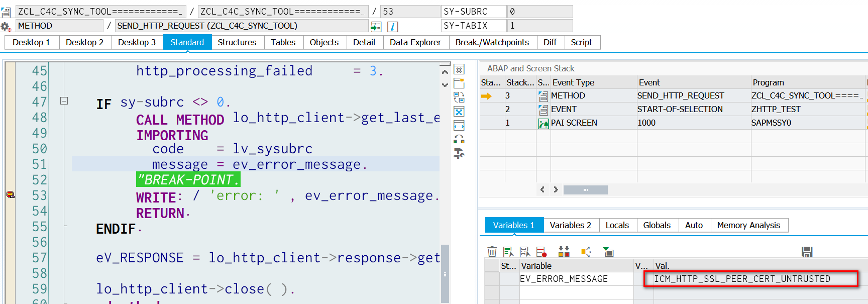
Task: Open the Memory Analysis tab
Action: coord(749,225)
